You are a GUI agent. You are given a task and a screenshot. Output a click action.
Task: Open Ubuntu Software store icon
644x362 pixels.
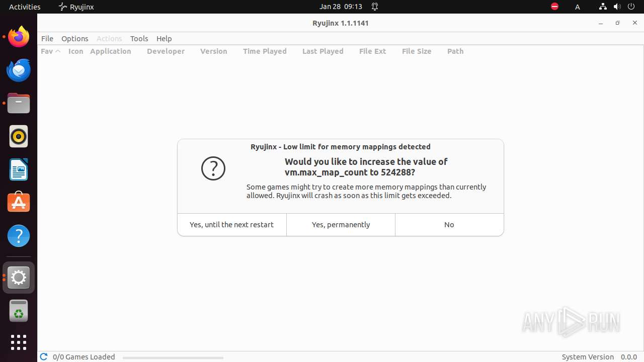point(19,203)
